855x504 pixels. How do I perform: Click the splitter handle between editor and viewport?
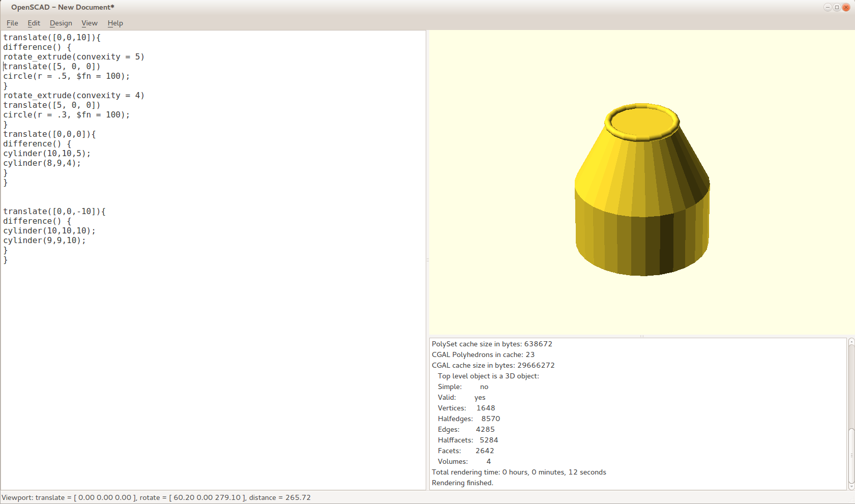[x=427, y=260]
